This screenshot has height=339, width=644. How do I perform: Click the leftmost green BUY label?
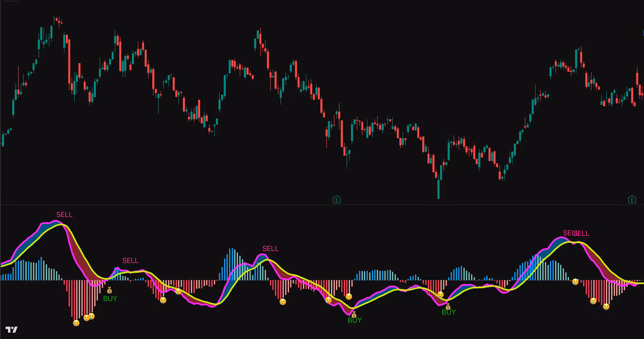click(x=110, y=298)
